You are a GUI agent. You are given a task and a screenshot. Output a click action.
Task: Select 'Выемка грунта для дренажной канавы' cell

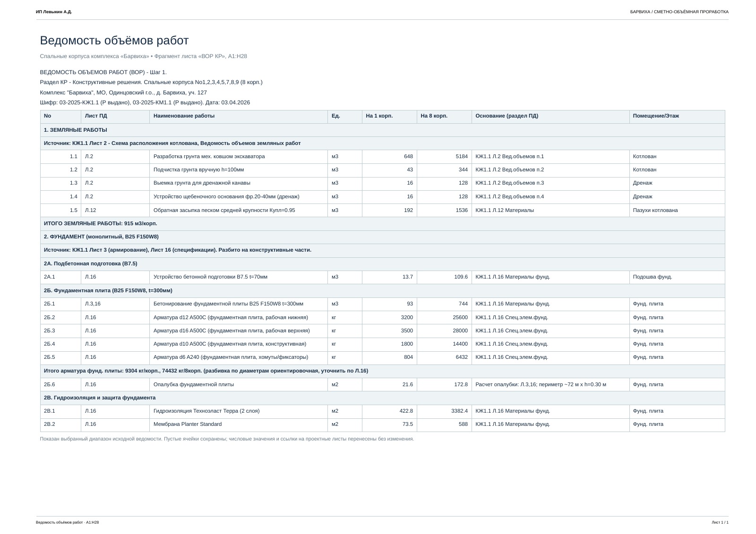tap(239, 183)
